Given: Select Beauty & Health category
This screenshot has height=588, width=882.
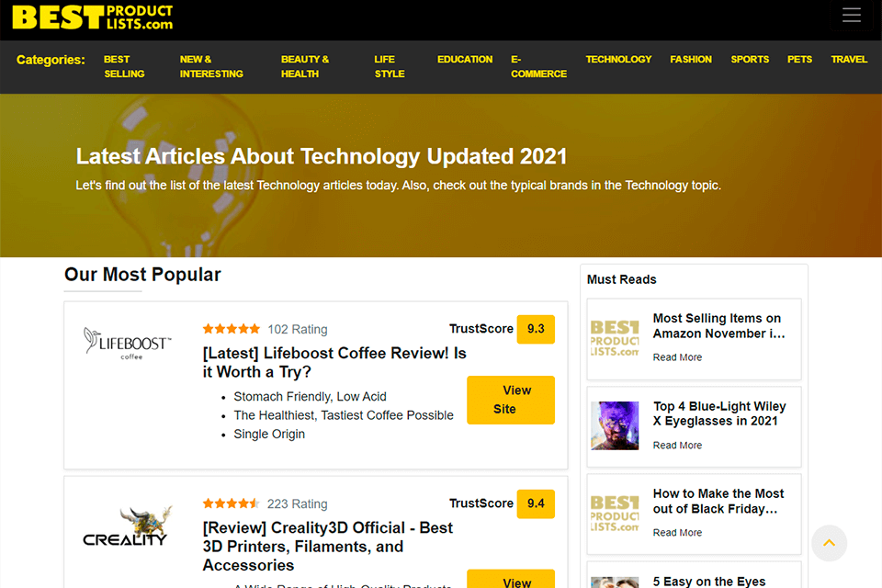Looking at the screenshot, I should tap(305, 66).
